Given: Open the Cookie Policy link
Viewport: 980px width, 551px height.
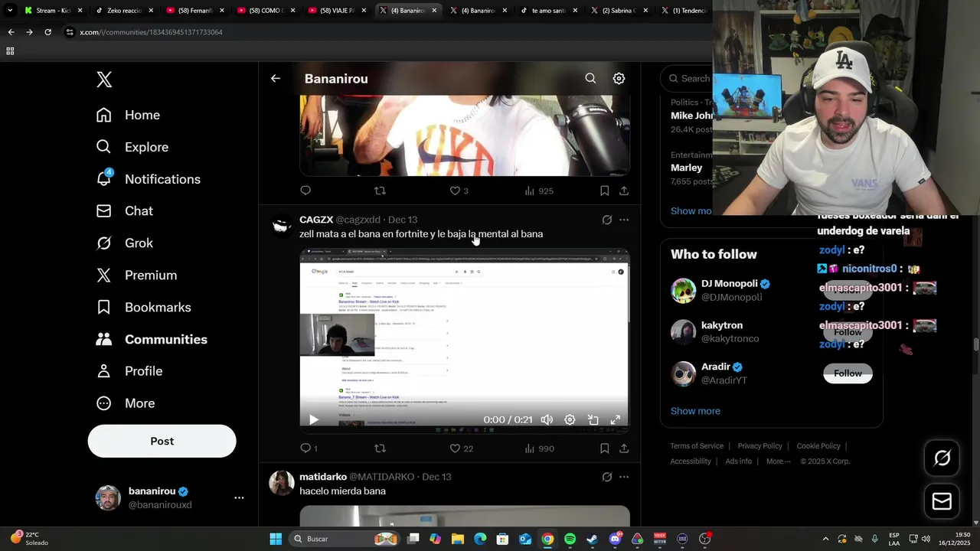Looking at the screenshot, I should click(x=818, y=446).
